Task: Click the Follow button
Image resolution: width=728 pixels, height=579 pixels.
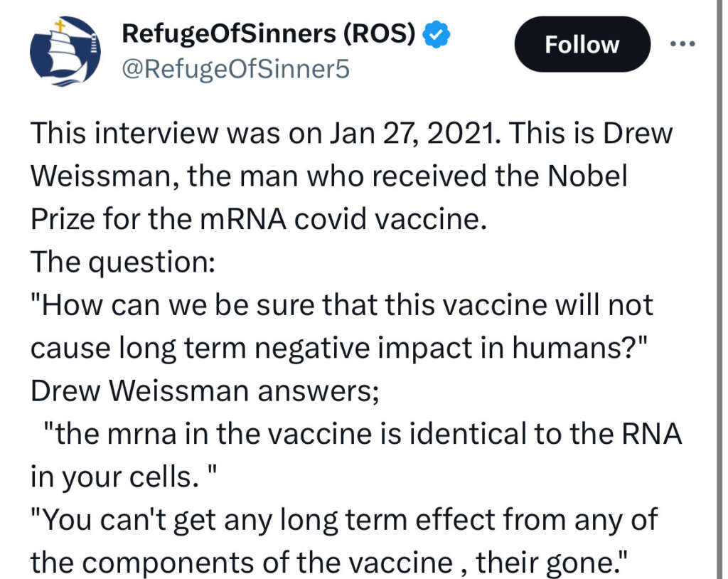Action: 582,44
